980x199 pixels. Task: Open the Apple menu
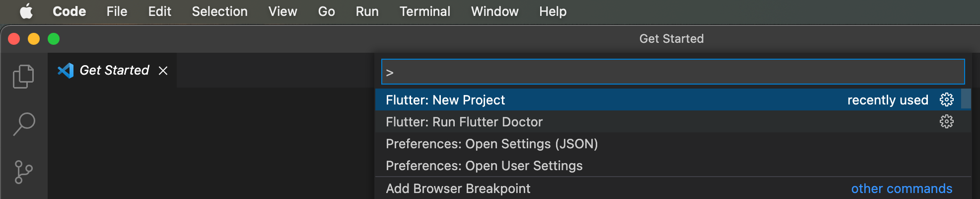pyautogui.click(x=26, y=11)
